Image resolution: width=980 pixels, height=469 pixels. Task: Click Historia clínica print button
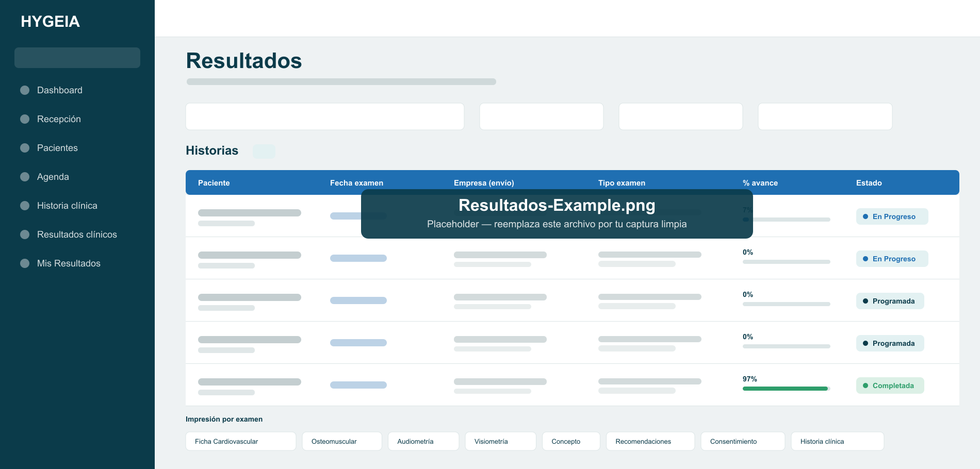click(x=838, y=441)
